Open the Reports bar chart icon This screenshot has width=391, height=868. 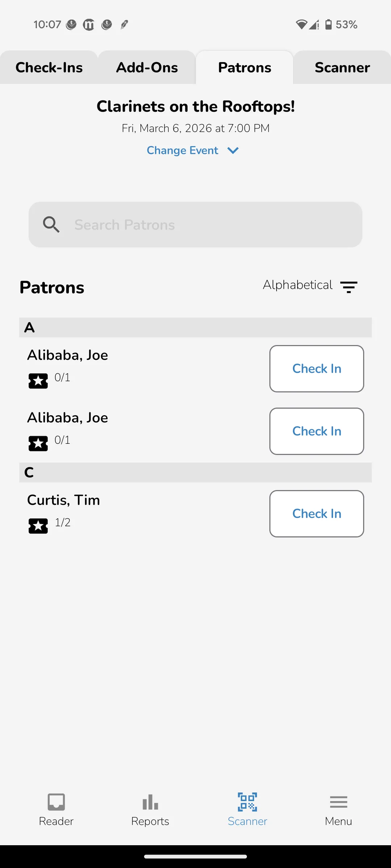click(150, 802)
